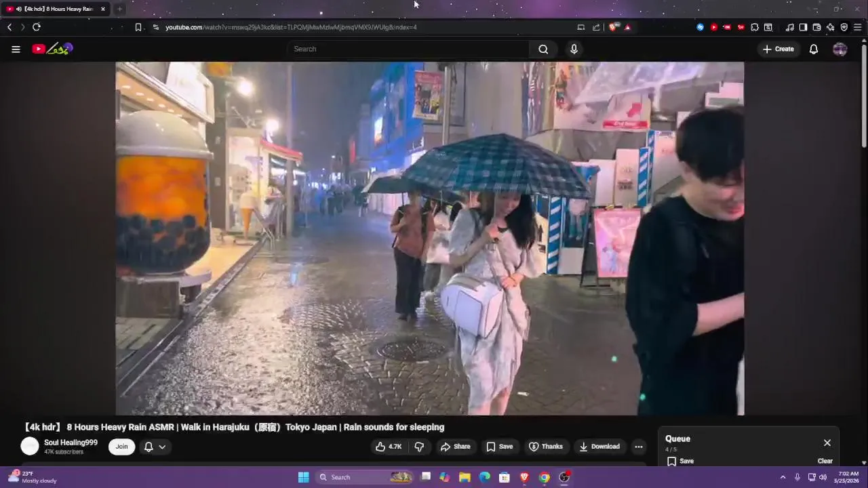
Task: Open the browser main hamburger menu
Action: click(x=858, y=27)
